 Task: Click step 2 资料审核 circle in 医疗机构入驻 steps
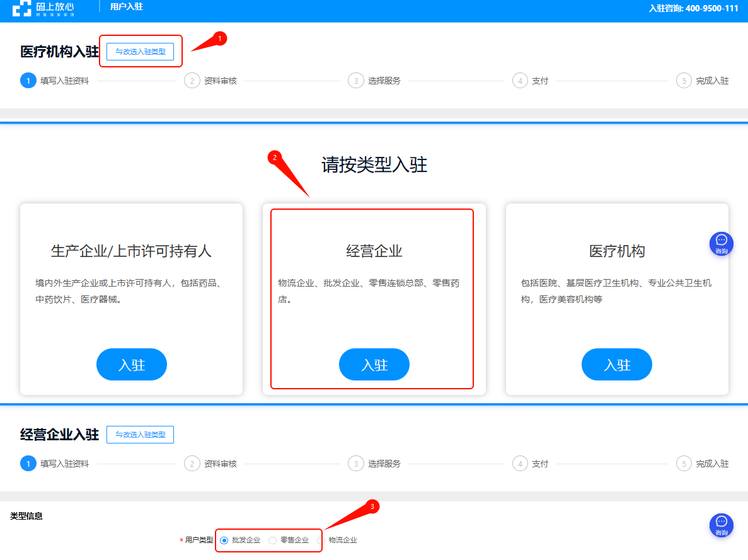click(192, 81)
